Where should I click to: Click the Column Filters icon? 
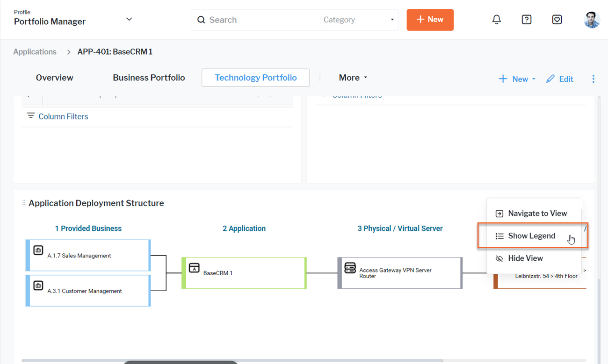[x=31, y=116]
